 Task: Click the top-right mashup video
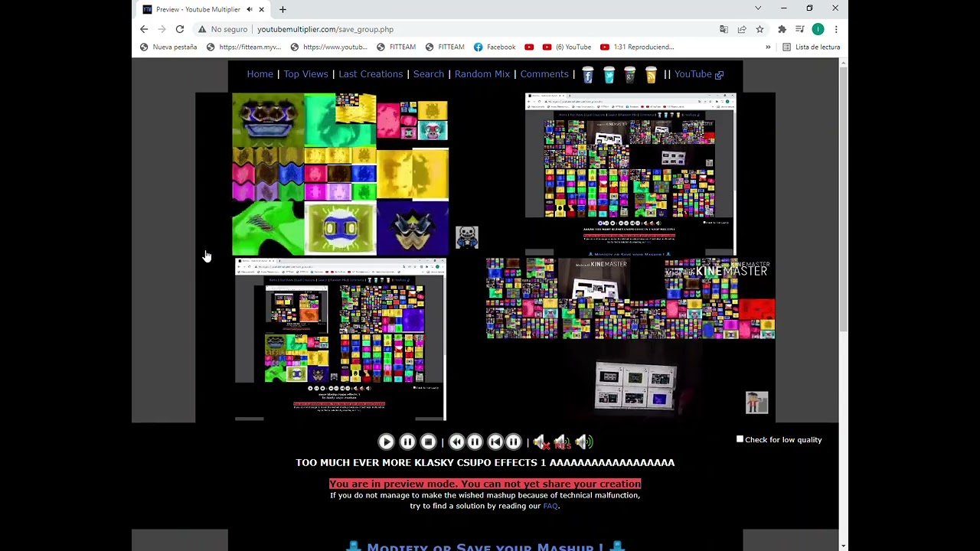click(630, 174)
